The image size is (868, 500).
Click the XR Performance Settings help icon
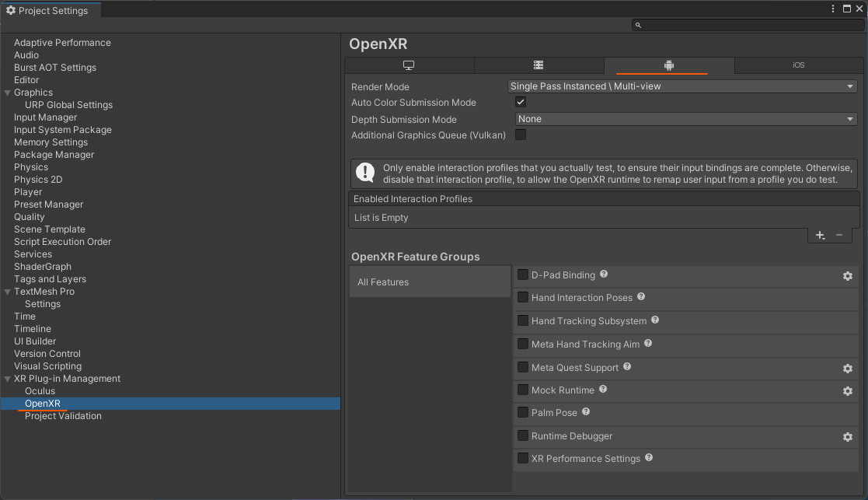click(649, 458)
